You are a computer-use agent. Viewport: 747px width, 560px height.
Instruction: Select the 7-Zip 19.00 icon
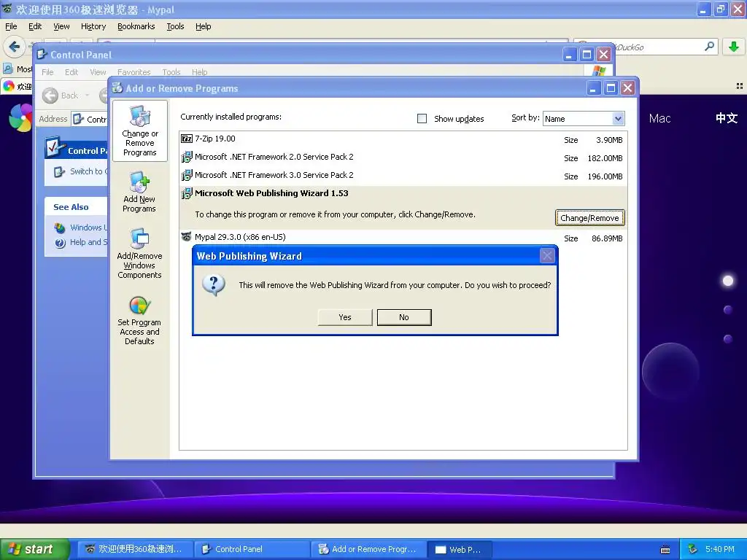tap(187, 139)
